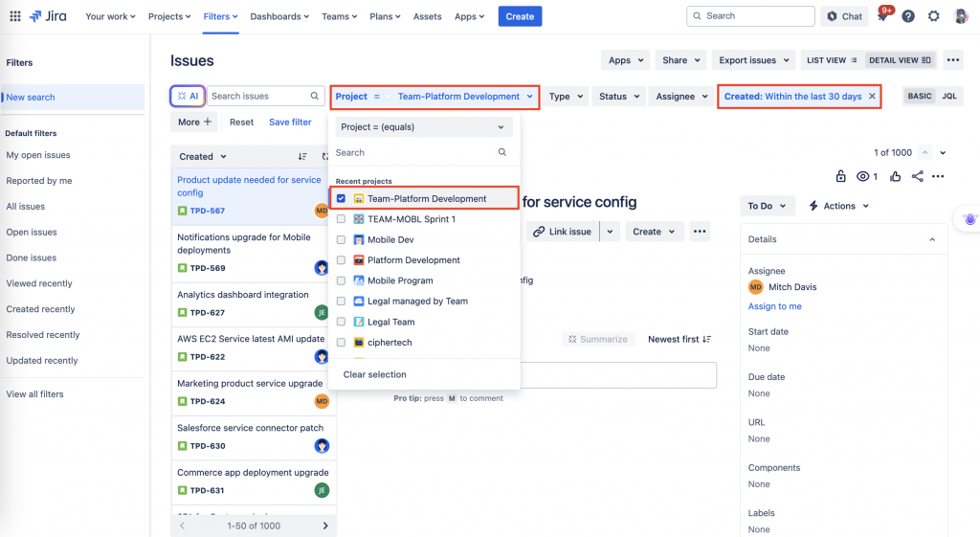Open Assets in the top navigation
The image size is (980, 537).
pyautogui.click(x=428, y=16)
